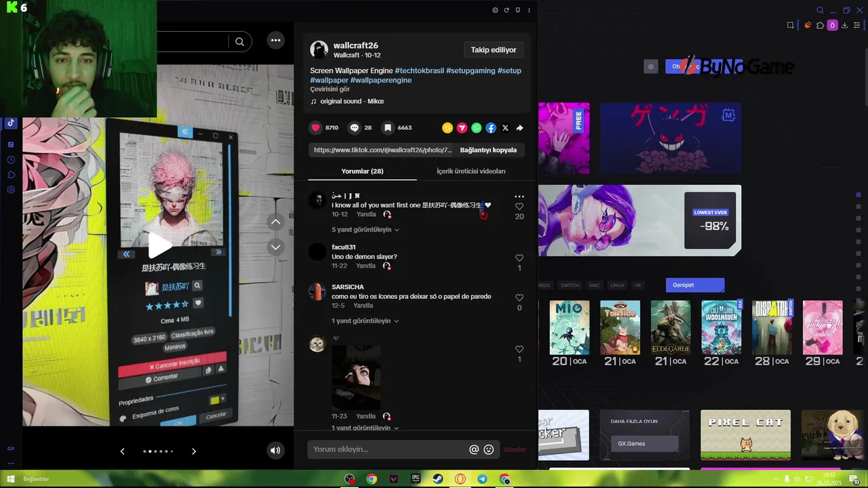Open comments bubble showing 28

coord(354,127)
